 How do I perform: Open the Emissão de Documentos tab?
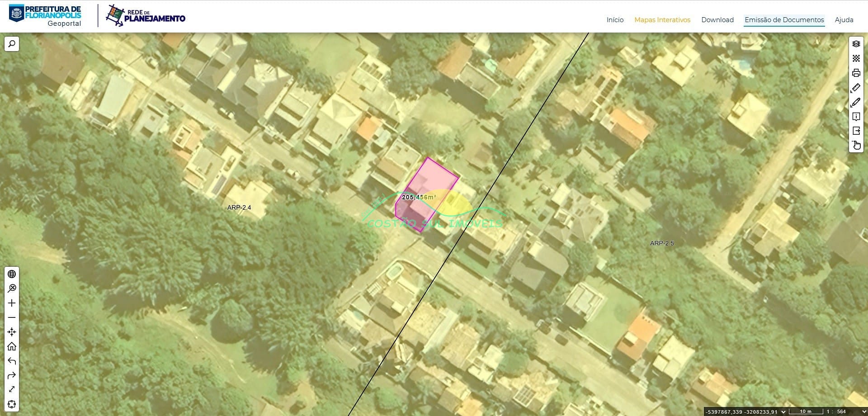pos(784,20)
